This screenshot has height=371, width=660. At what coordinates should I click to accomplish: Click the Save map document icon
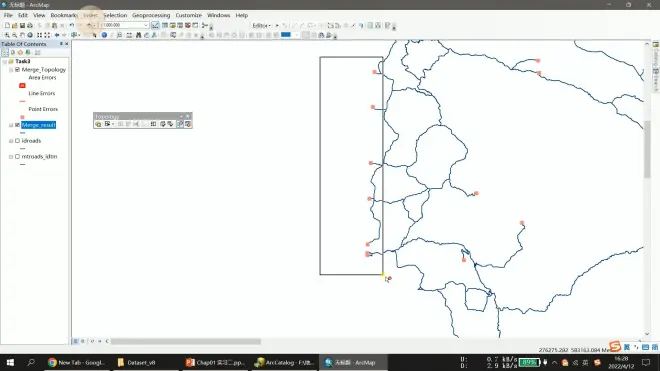[22, 25]
